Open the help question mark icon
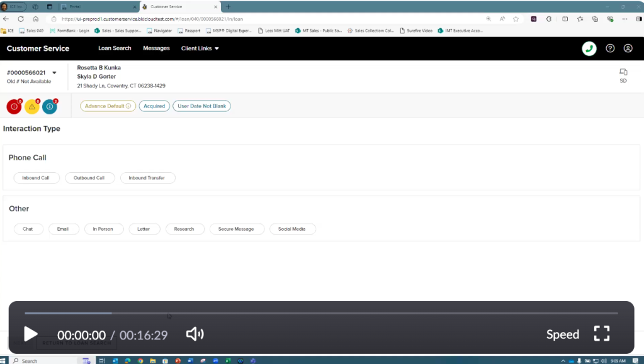644x364 pixels. 609,48
